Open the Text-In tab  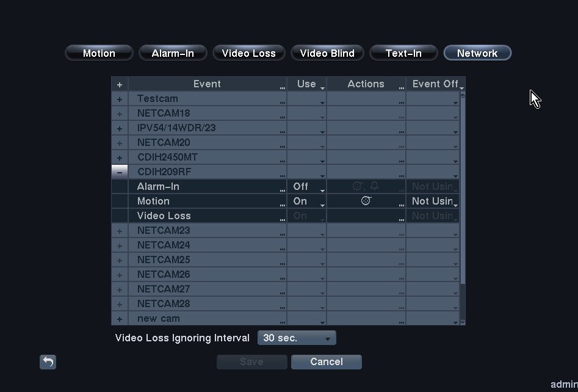[x=403, y=53]
